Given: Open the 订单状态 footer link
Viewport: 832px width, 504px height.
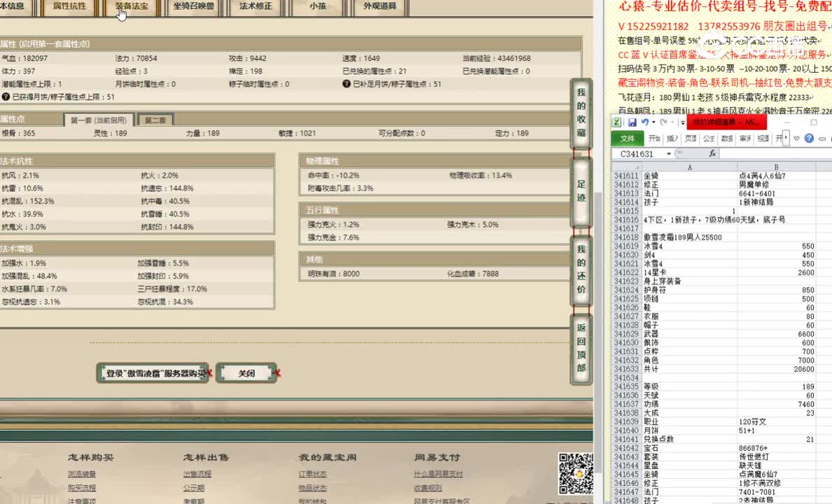Looking at the screenshot, I should [x=312, y=474].
